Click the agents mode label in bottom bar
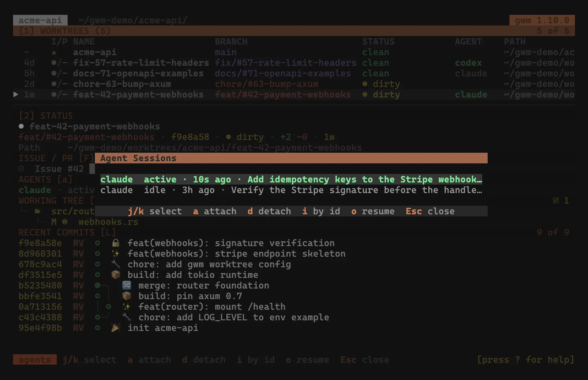This screenshot has width=588, height=380. click(35, 360)
